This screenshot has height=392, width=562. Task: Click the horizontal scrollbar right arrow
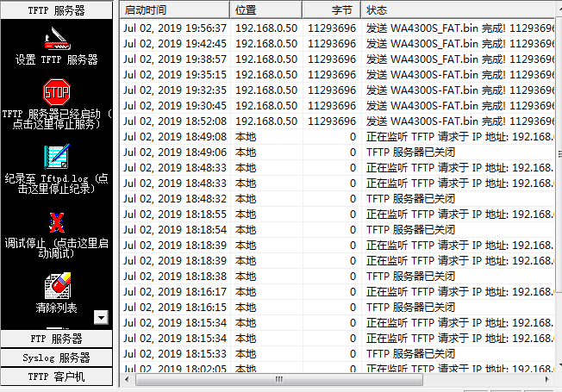click(x=547, y=379)
